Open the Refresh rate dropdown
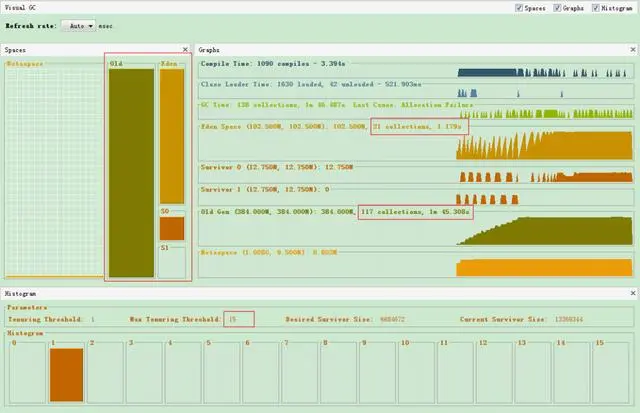Image resolution: width=640 pixels, height=413 pixels. [78, 26]
